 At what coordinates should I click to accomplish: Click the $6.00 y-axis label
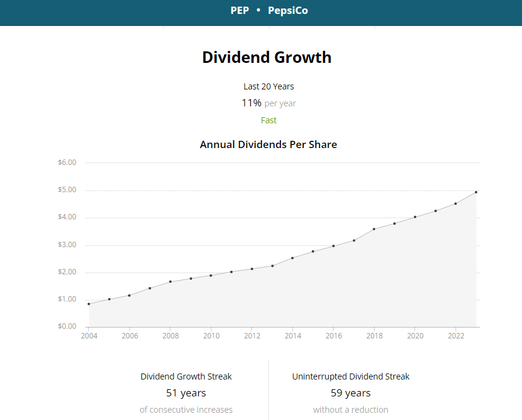click(x=66, y=163)
